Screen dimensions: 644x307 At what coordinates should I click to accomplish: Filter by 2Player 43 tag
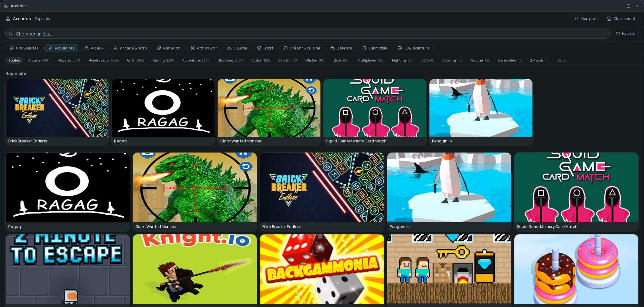pos(539,60)
